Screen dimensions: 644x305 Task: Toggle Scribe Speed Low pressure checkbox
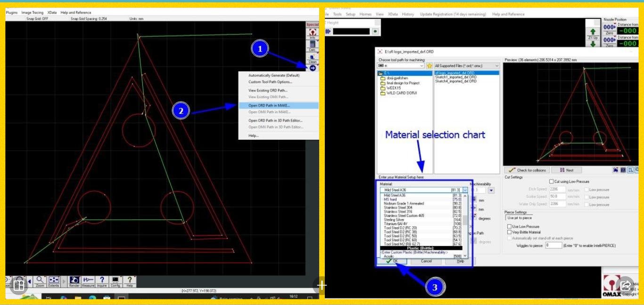(586, 197)
